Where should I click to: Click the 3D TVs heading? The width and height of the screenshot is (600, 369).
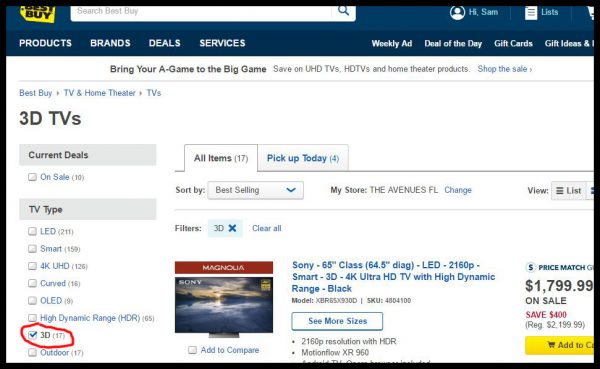tap(50, 118)
